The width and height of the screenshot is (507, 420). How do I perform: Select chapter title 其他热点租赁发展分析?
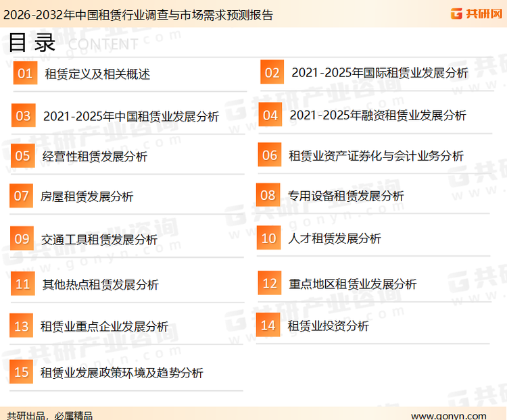point(101,284)
